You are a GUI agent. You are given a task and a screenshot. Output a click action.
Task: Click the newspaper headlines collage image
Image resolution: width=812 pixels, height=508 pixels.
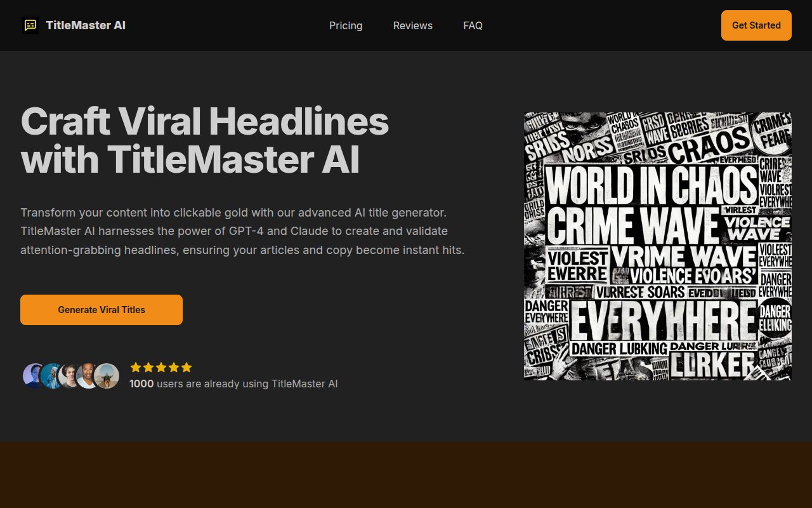658,246
